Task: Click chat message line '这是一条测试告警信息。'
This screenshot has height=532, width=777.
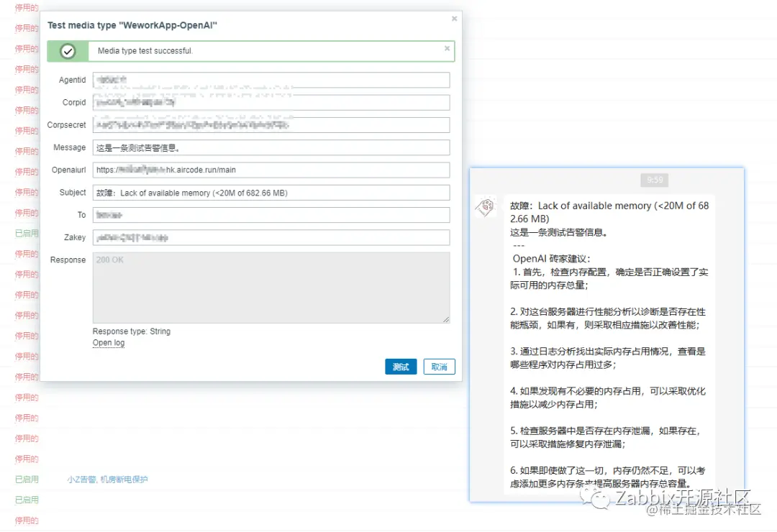Action: click(x=559, y=232)
